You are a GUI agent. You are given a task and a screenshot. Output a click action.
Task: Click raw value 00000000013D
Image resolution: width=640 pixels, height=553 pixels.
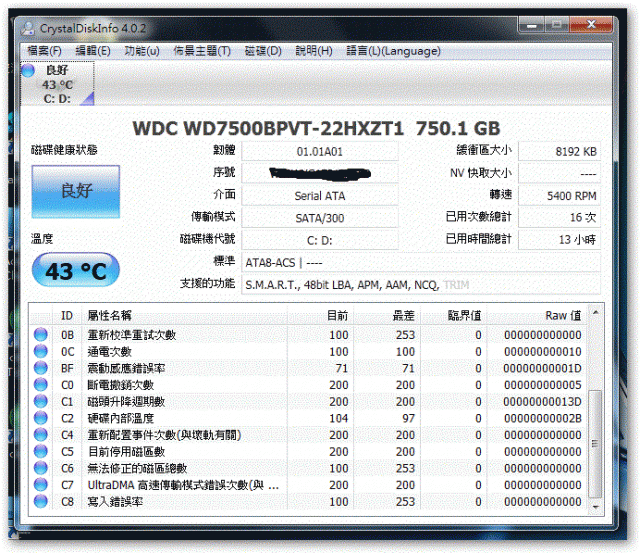click(542, 402)
